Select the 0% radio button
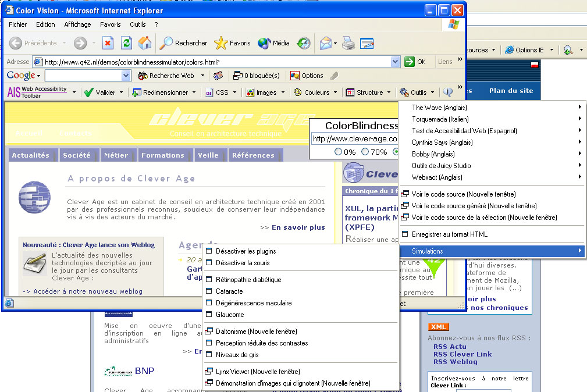This screenshot has width=587, height=392. (x=338, y=152)
